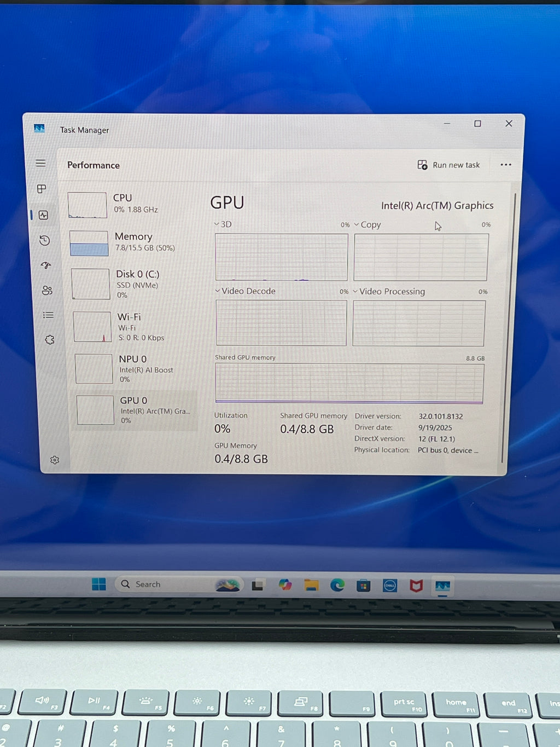Open the App history page icon
Screen dimensions: 560x747
[x=45, y=240]
